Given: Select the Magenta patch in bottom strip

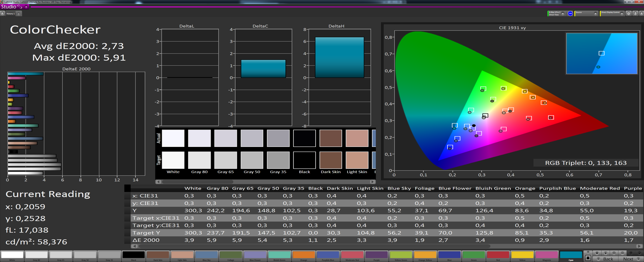Looking at the screenshot, I should coord(547,256).
